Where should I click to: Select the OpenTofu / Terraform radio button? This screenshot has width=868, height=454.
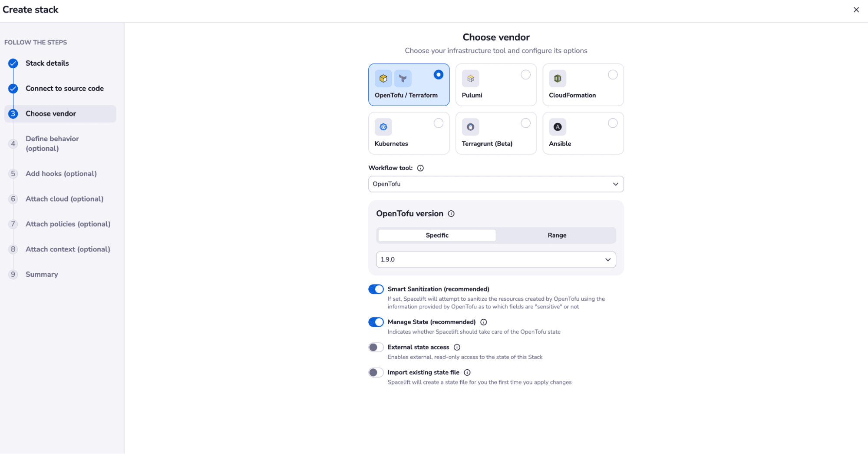tap(439, 75)
